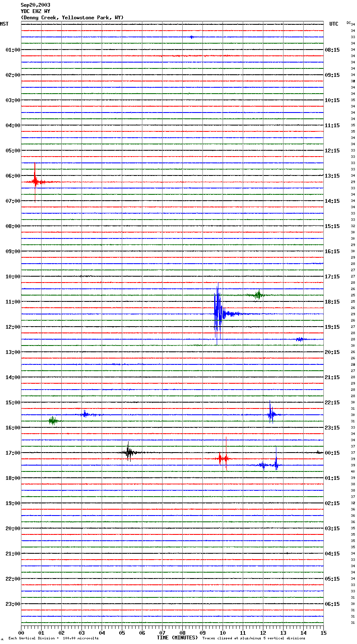The width and height of the screenshot is (357, 644).
Task: Click the 04:15 UTC time label
Action: (x=332, y=554)
